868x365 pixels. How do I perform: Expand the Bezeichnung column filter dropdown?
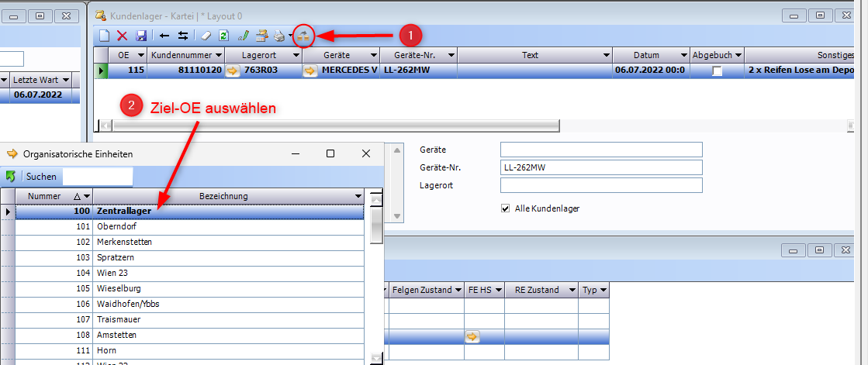point(358,196)
